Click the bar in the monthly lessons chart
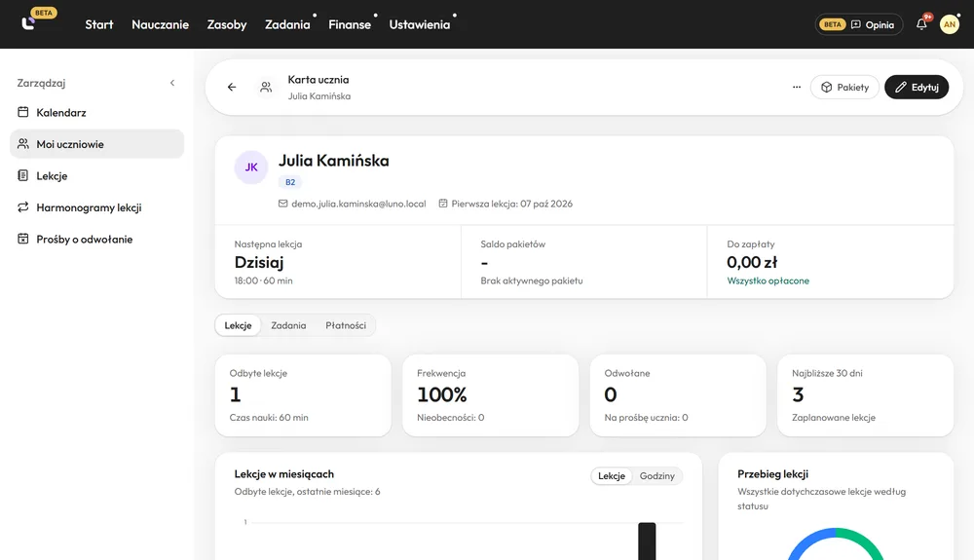This screenshot has height=560, width=974. pos(647,541)
